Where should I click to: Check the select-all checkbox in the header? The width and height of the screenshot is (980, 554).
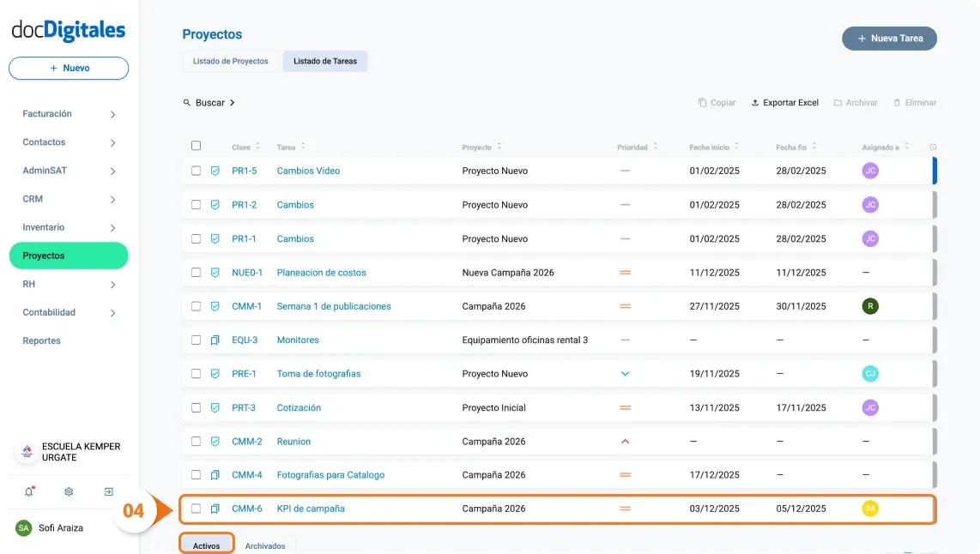point(196,145)
